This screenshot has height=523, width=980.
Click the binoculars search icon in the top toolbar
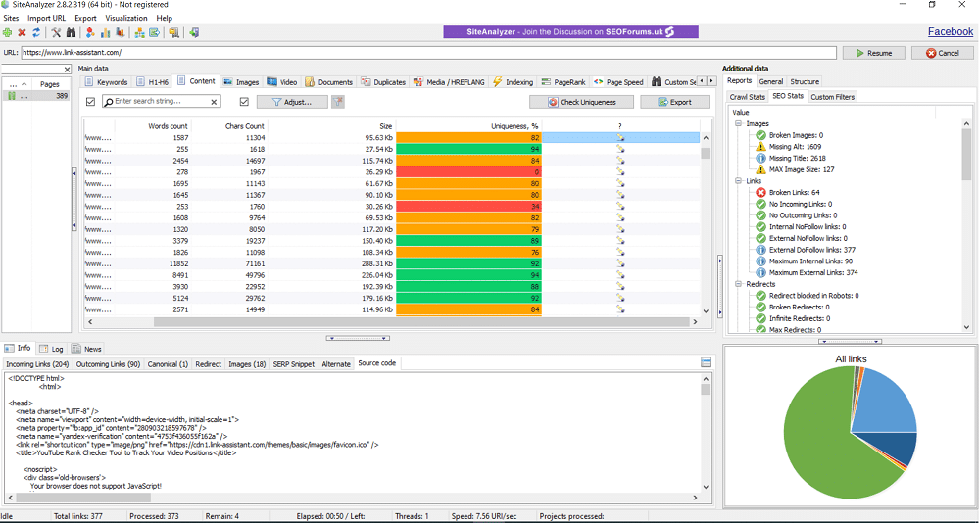click(x=71, y=32)
